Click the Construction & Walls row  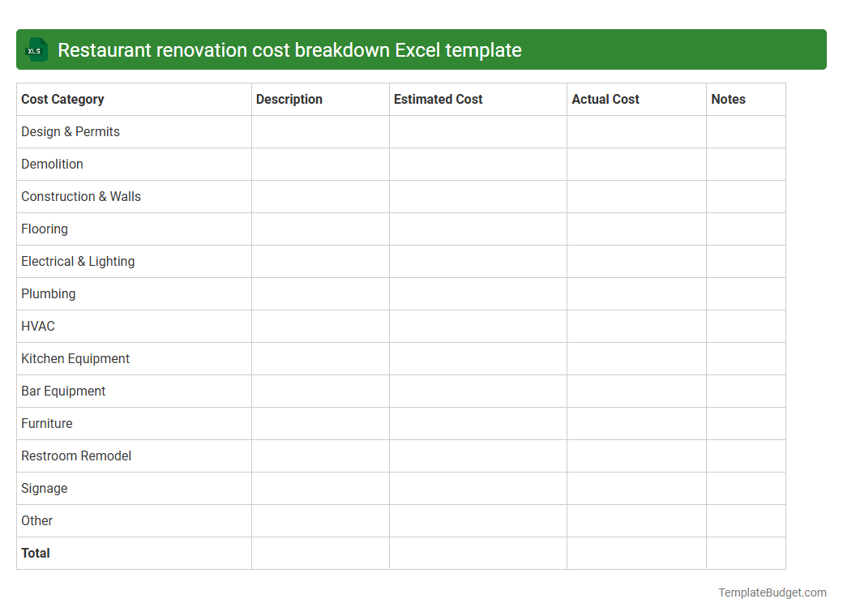(x=80, y=196)
